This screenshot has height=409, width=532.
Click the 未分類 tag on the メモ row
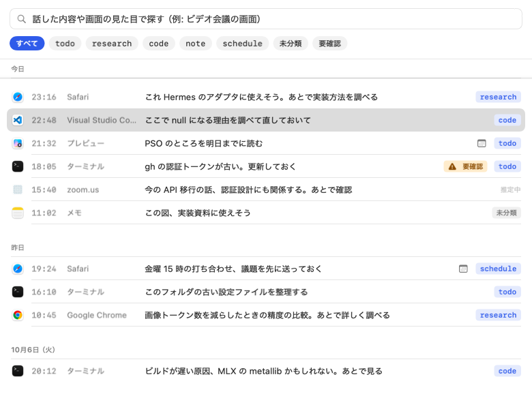tap(506, 213)
